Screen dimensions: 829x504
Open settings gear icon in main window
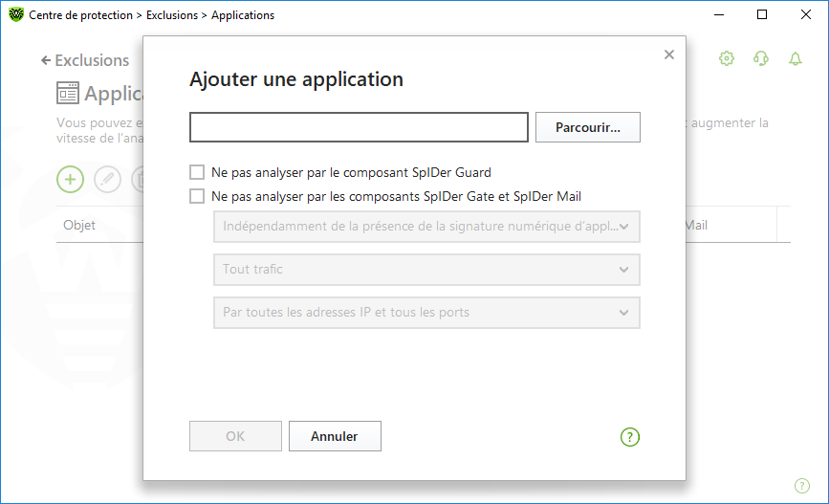(x=727, y=58)
